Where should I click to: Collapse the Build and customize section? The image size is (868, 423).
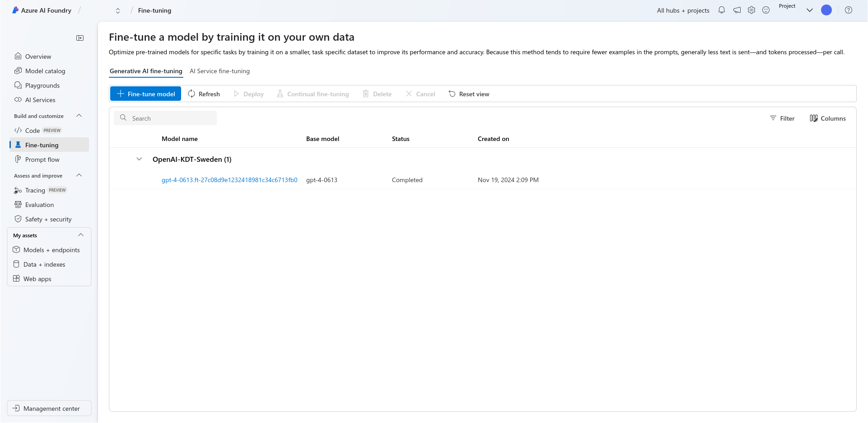79,116
